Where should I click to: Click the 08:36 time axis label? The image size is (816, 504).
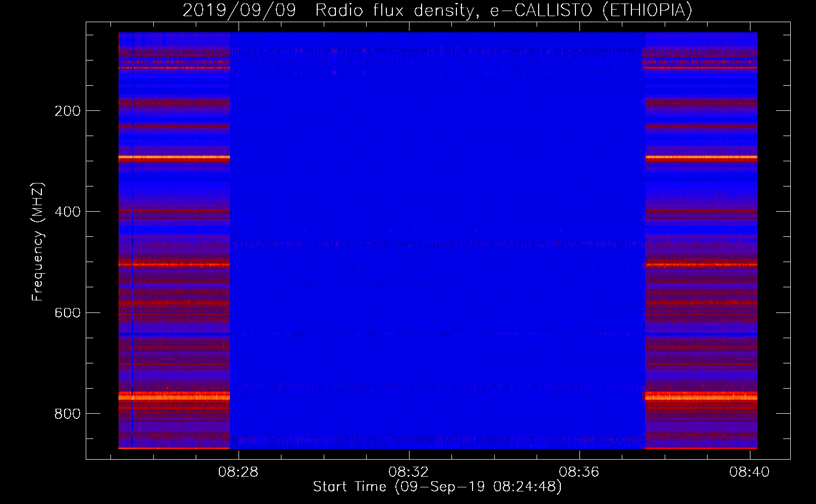click(x=579, y=472)
